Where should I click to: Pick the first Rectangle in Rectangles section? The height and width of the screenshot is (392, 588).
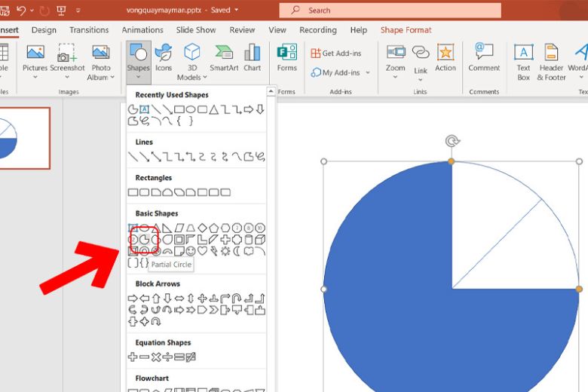(x=133, y=192)
